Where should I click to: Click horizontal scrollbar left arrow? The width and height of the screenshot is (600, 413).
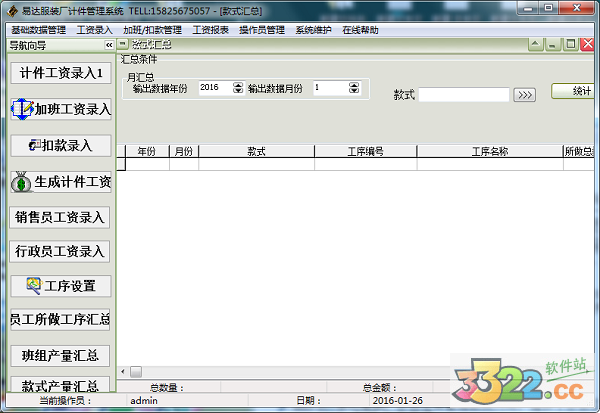coord(123,371)
